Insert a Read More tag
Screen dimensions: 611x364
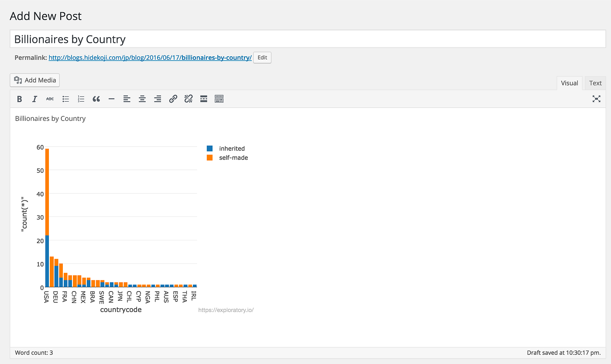coord(203,99)
